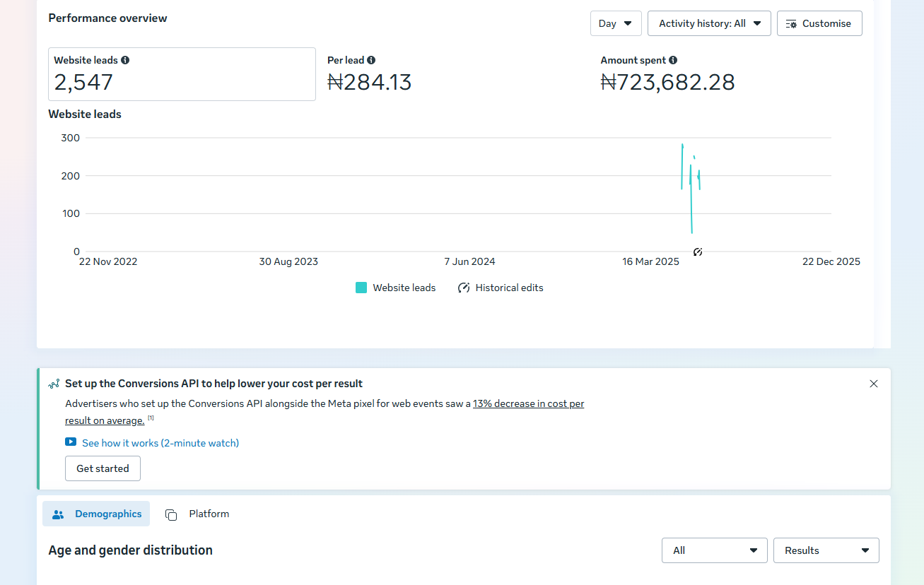Click the Amount spent info icon

click(673, 60)
